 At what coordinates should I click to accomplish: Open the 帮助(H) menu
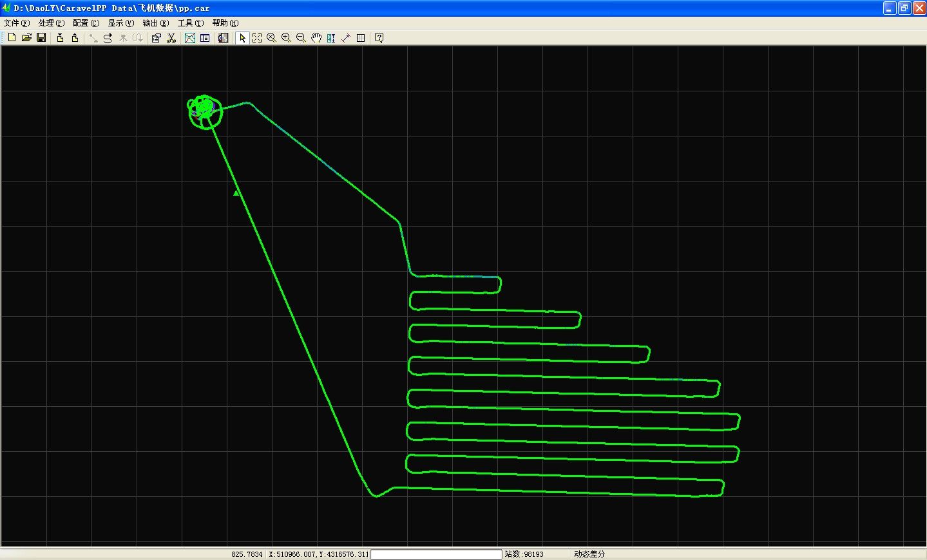(225, 23)
